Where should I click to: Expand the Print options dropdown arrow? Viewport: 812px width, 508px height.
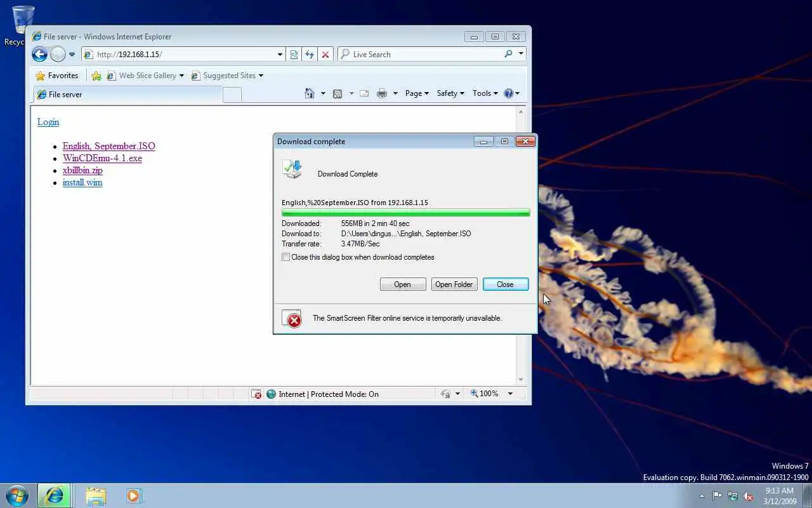pos(395,93)
